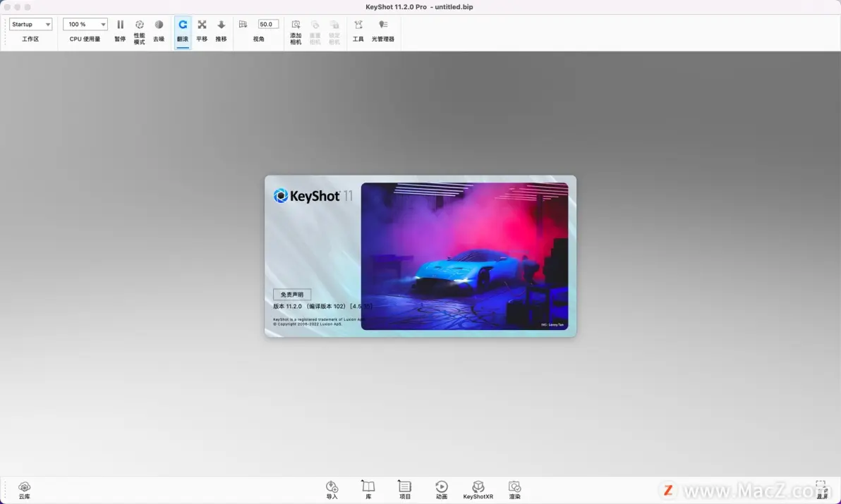Click the Screenshot (截屏) icon

(x=821, y=486)
